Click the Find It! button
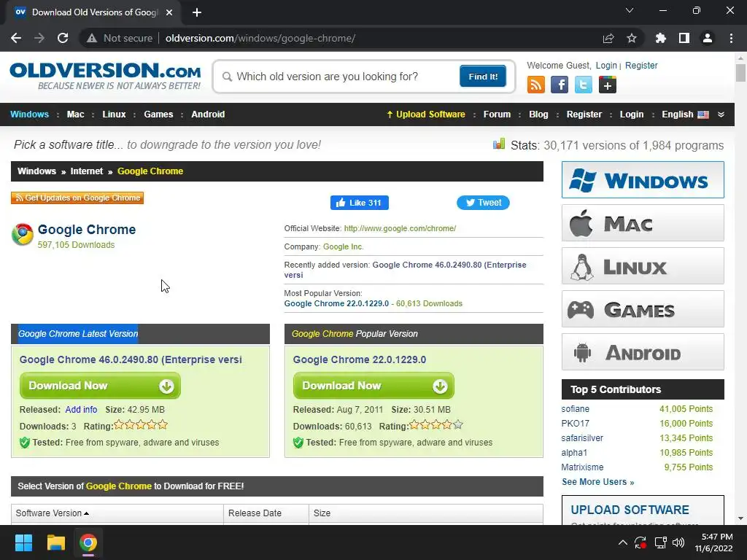Screen dimensions: 747x560 (483, 77)
